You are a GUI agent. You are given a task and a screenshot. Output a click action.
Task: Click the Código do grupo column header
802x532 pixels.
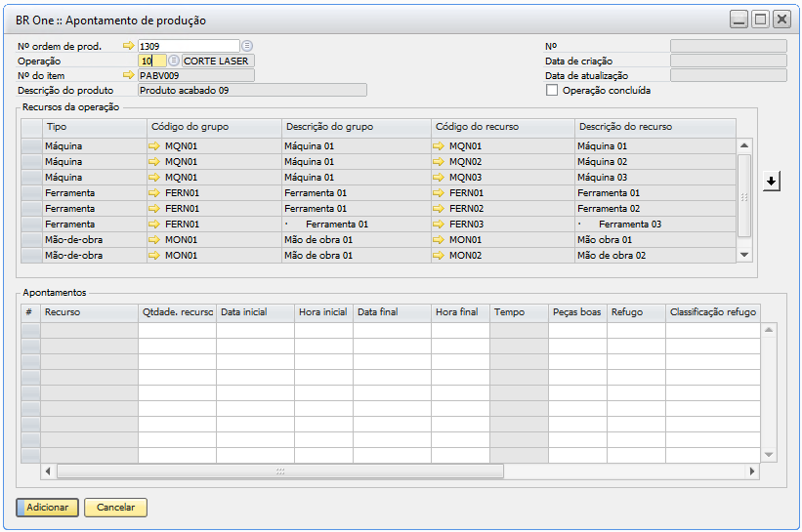pyautogui.click(x=214, y=127)
